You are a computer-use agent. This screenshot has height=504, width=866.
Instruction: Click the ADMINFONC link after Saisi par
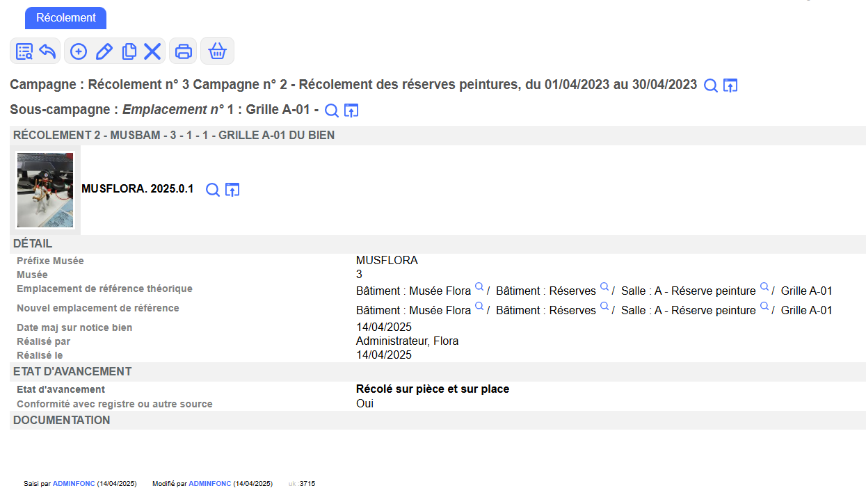74,483
